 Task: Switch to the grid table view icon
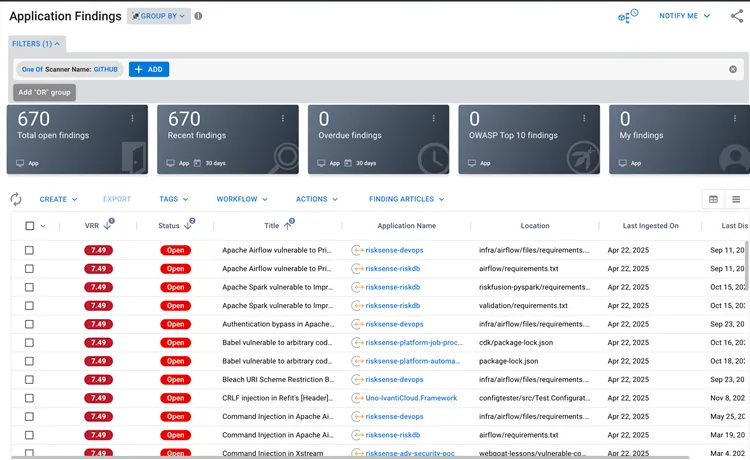713,199
